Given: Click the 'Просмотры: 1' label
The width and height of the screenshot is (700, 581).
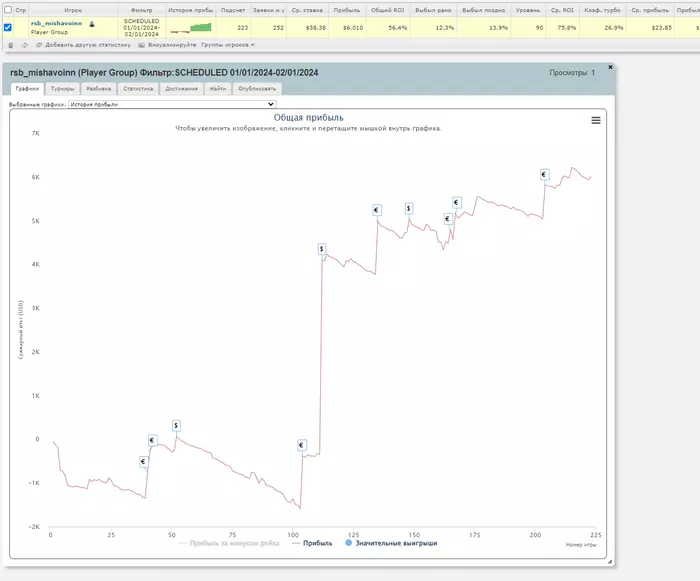Looking at the screenshot, I should (572, 72).
